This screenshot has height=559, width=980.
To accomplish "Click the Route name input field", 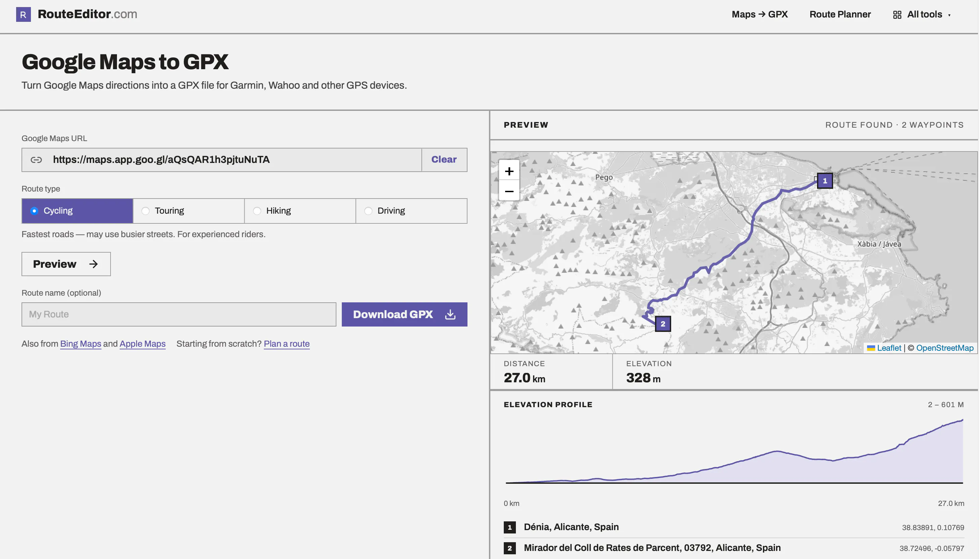I will (179, 314).
